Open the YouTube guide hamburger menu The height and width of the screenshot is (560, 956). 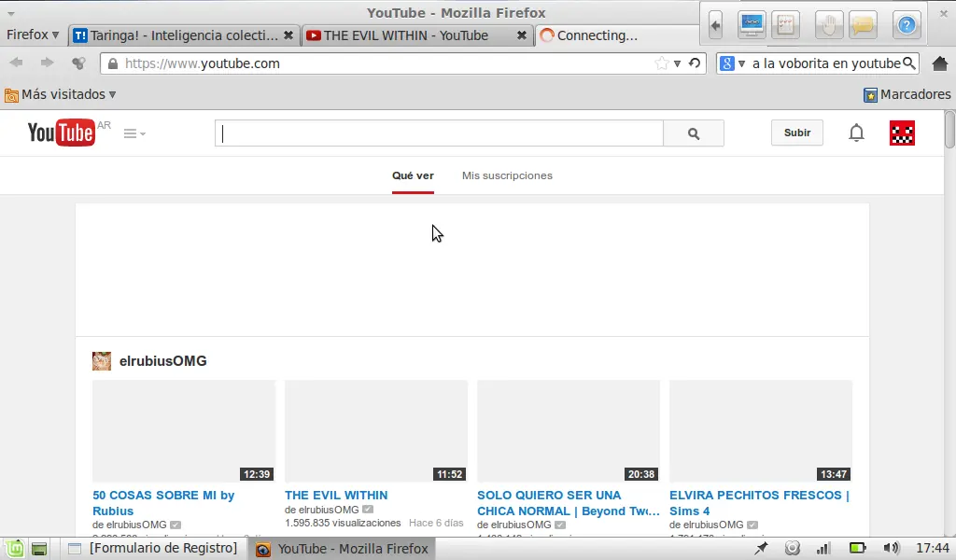[x=134, y=133]
